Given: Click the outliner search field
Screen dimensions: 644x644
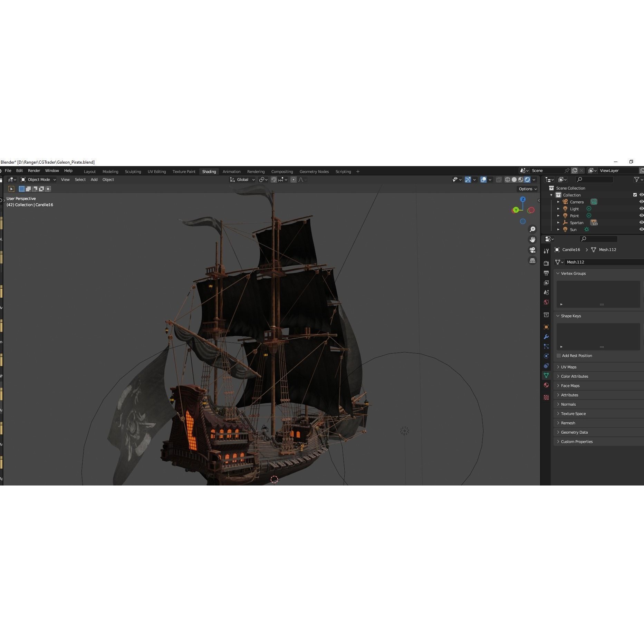Looking at the screenshot, I should point(594,179).
